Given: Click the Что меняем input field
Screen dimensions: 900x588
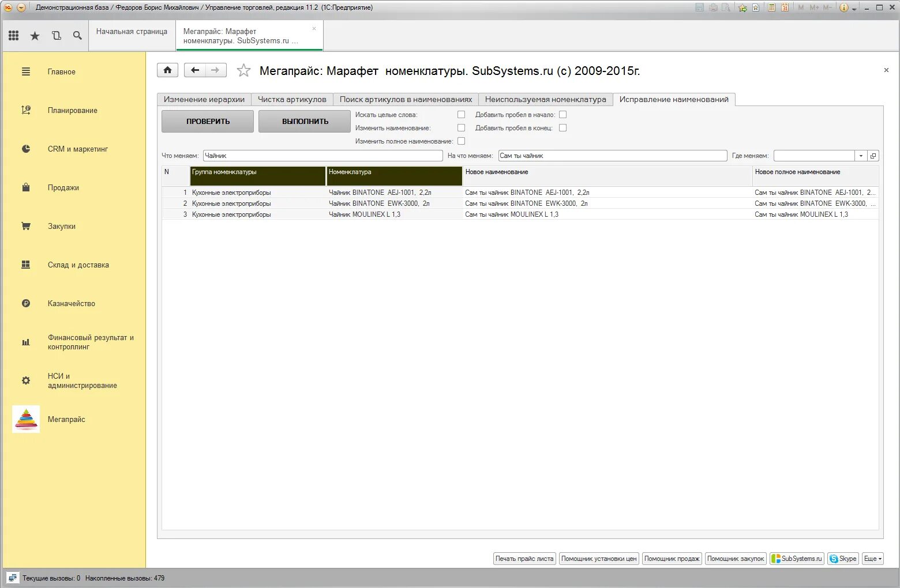Looking at the screenshot, I should [x=323, y=156].
